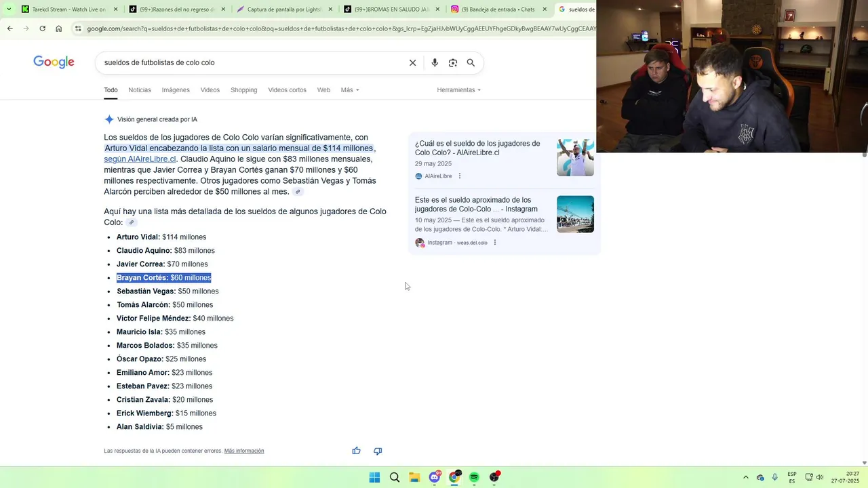Select the Todo results tab
The width and height of the screenshot is (868, 488).
111,90
